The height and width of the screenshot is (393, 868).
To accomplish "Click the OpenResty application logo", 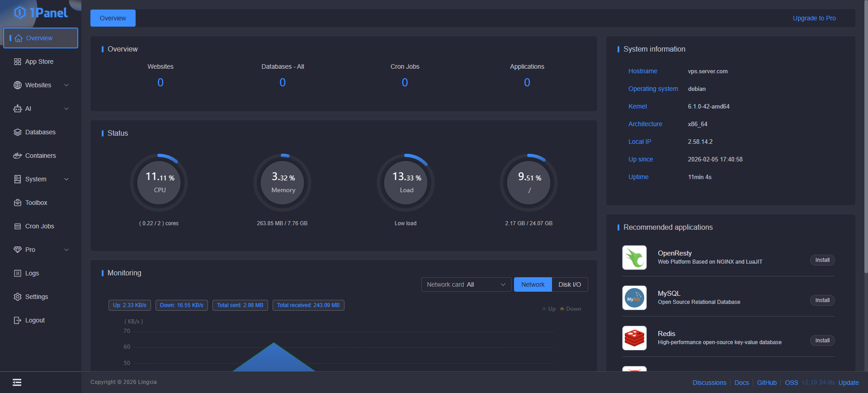I will coord(634,257).
